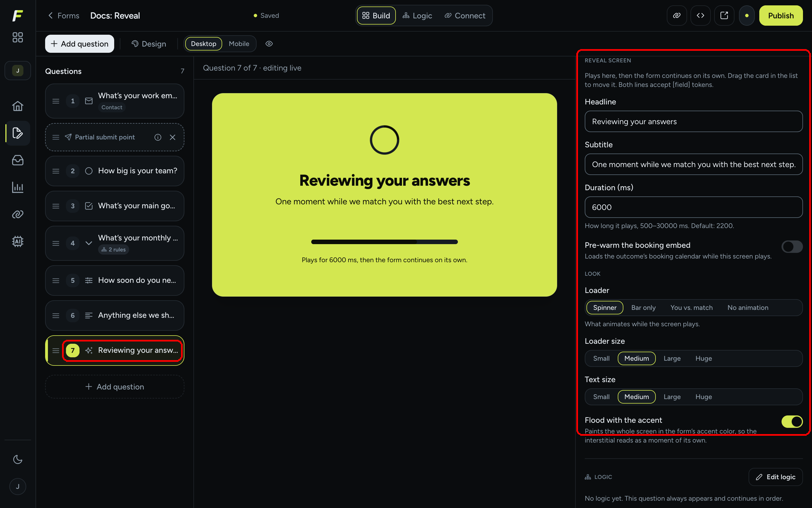The image size is (812, 508).
Task: Click the dashed Add question card
Action: coord(114,387)
